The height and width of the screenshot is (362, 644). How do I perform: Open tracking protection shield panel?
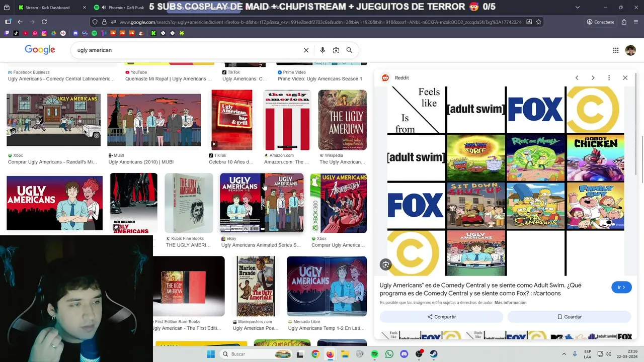tap(95, 22)
